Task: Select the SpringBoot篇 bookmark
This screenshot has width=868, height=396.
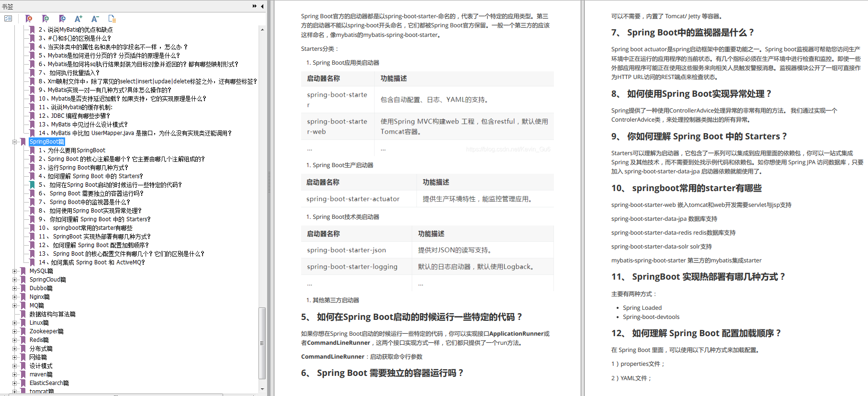Action: tap(46, 142)
